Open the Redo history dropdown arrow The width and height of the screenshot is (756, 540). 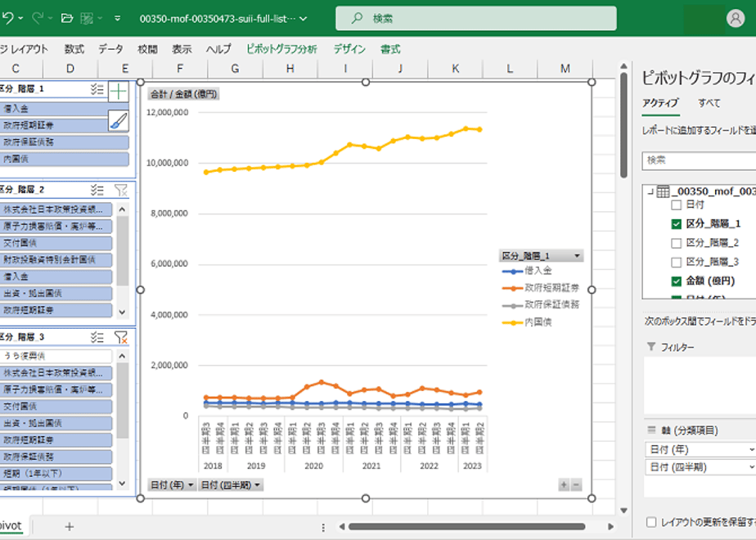pyautogui.click(x=50, y=18)
